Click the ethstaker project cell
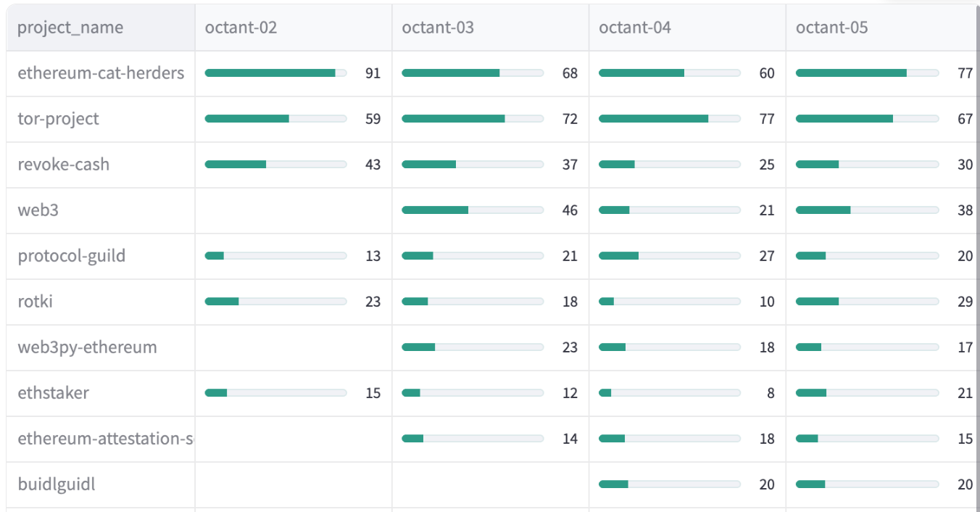Image resolution: width=980 pixels, height=512 pixels. 53,393
